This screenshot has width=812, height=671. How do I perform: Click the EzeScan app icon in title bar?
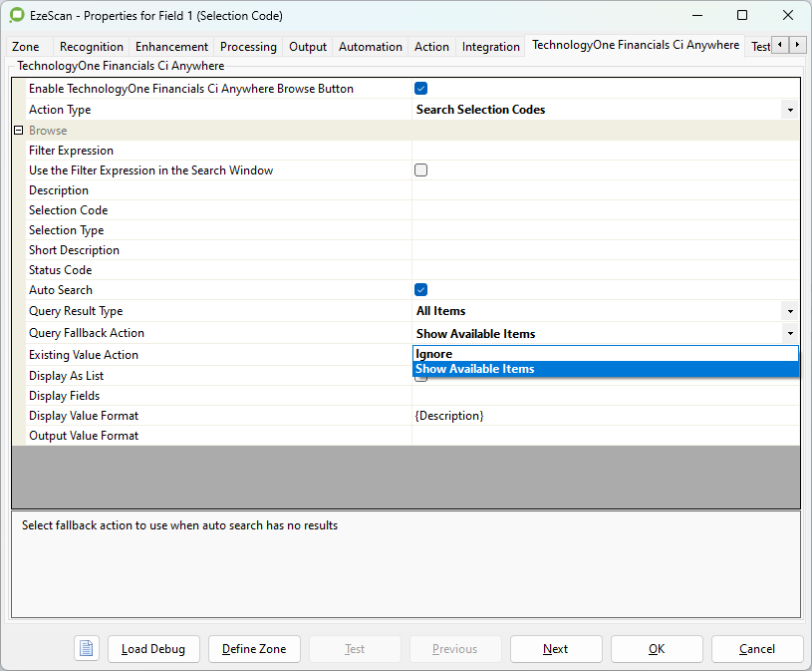16,16
